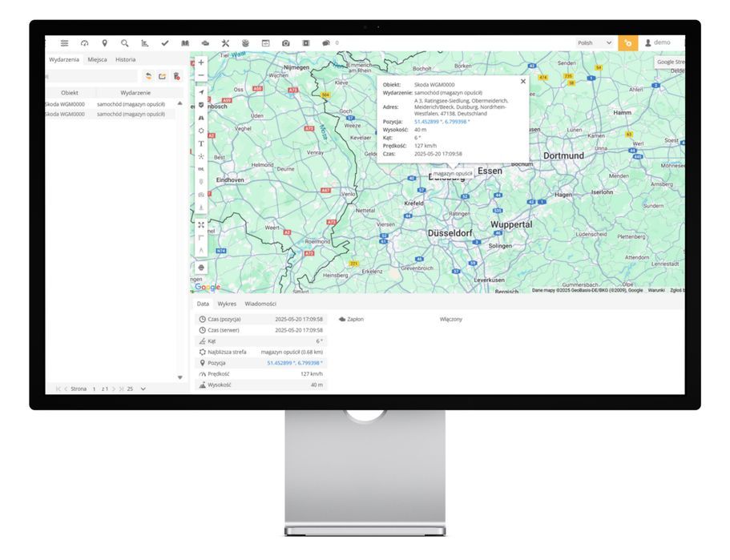Viewport: 730px width, 560px height.
Task: Toggle zones circle icon on map
Action: 201,131
